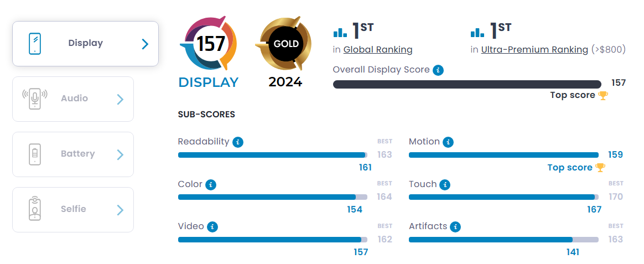Click the Artifacts info icon
The width and height of the screenshot is (644, 264).
point(455,226)
